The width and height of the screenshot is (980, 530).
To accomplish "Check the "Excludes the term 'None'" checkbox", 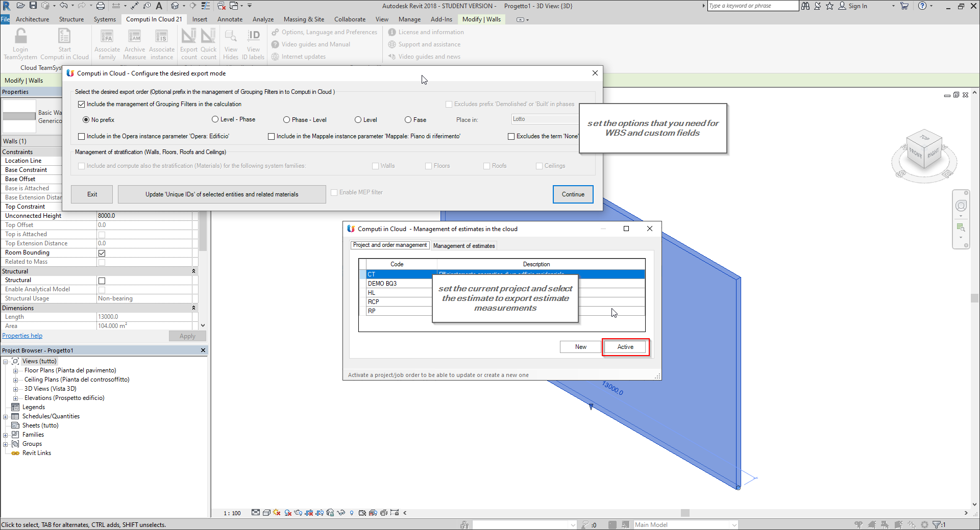I will (511, 136).
